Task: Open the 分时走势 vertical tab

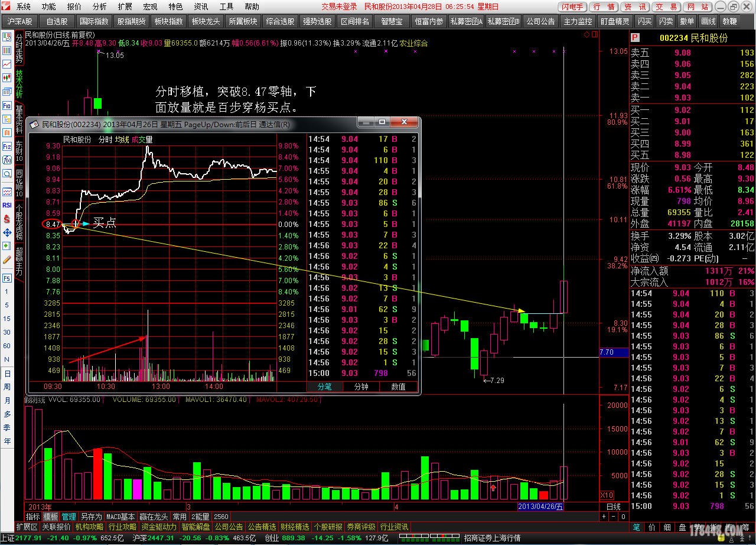Action: click(x=19, y=48)
